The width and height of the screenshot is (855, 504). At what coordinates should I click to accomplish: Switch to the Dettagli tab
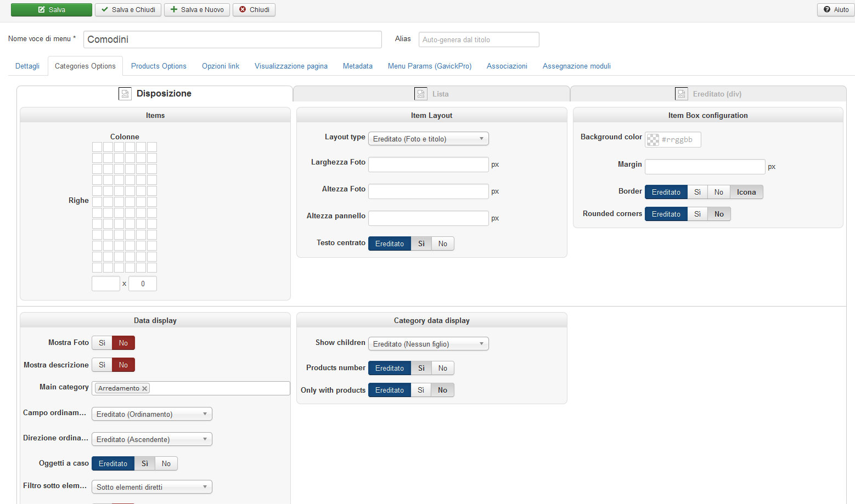pyautogui.click(x=27, y=66)
